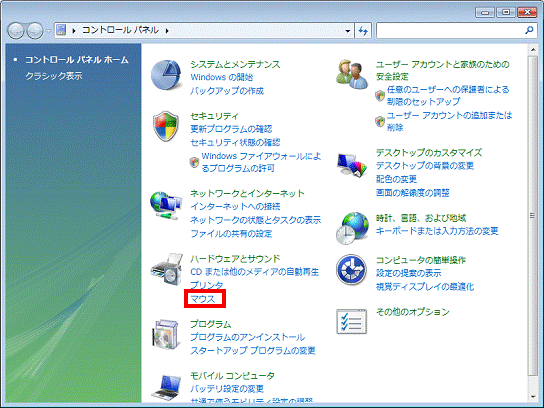544x408 pixels.
Task: Open バックアップの作成 link
Action: (x=227, y=91)
